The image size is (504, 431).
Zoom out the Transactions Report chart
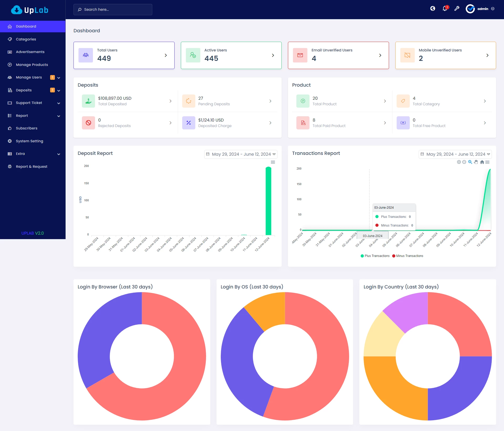(x=464, y=162)
